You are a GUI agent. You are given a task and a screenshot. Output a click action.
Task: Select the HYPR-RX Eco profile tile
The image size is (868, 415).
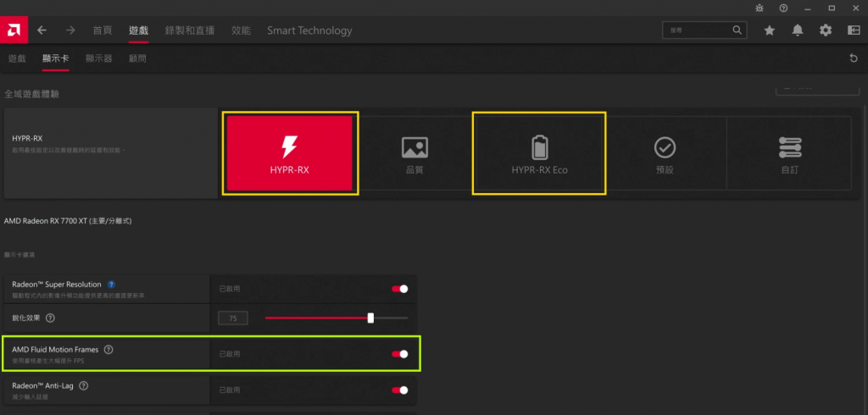(539, 153)
